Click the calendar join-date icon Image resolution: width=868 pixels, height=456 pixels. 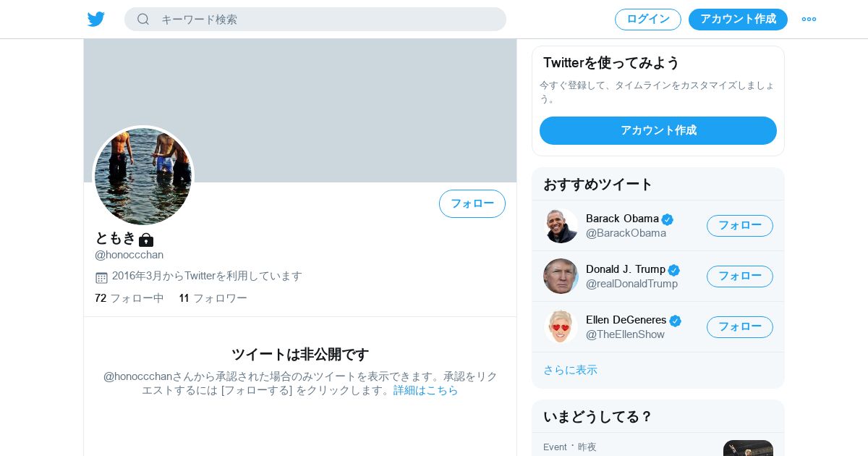(x=101, y=277)
